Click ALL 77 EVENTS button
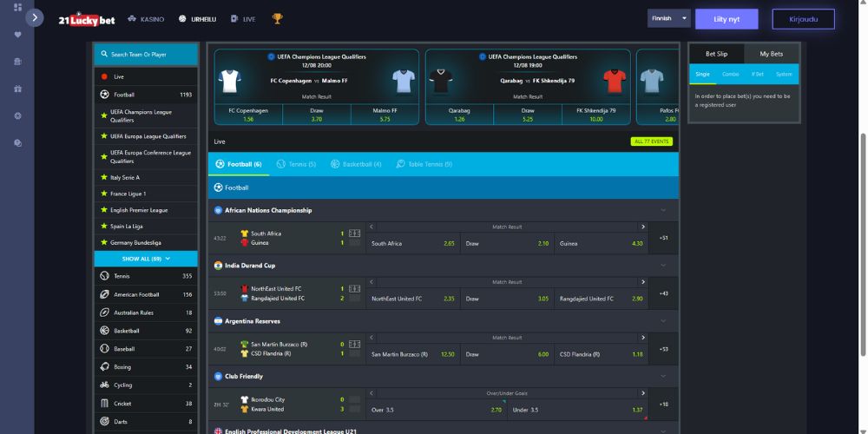Image resolution: width=868 pixels, height=434 pixels. point(652,141)
